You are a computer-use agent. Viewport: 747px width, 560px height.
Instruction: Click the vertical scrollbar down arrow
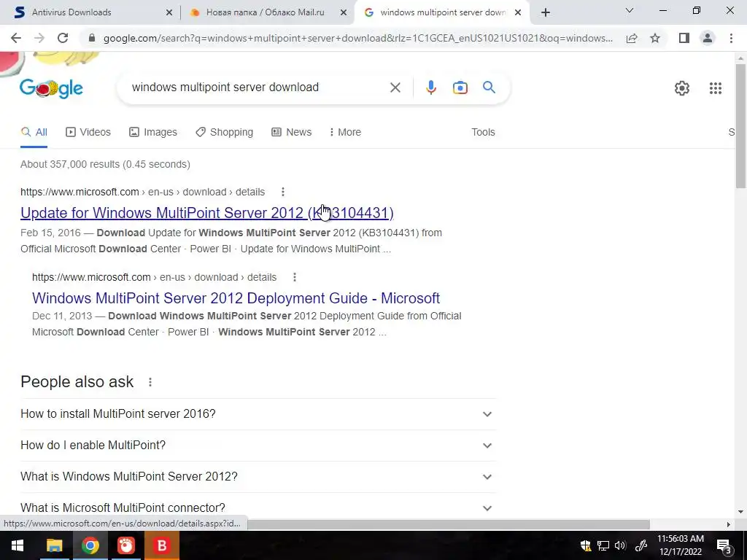740,513
